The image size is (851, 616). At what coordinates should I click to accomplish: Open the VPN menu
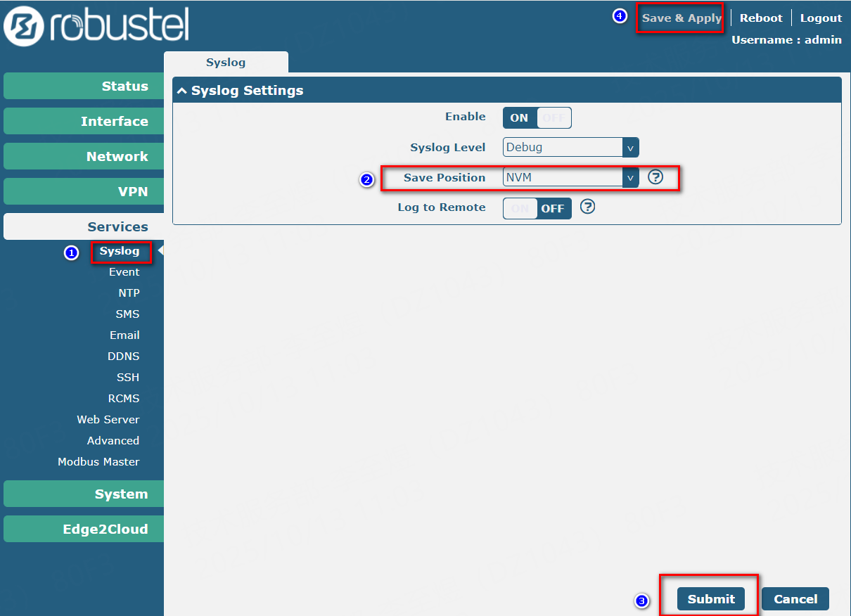84,191
